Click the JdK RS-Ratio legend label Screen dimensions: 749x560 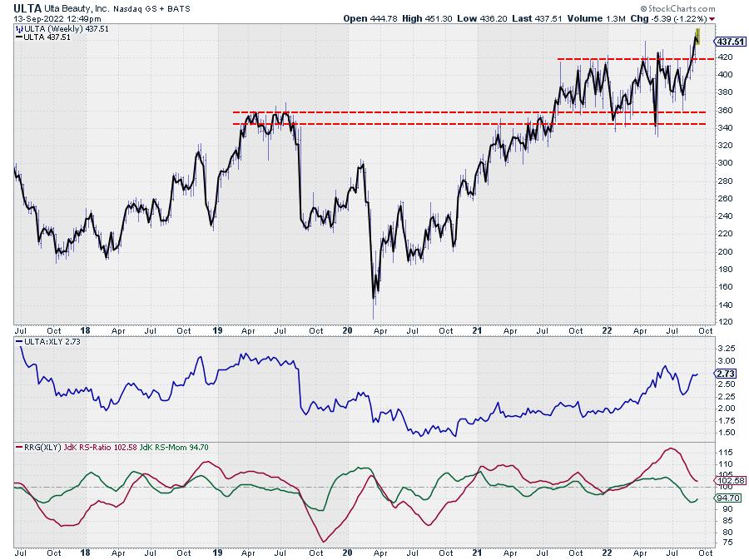click(82, 448)
